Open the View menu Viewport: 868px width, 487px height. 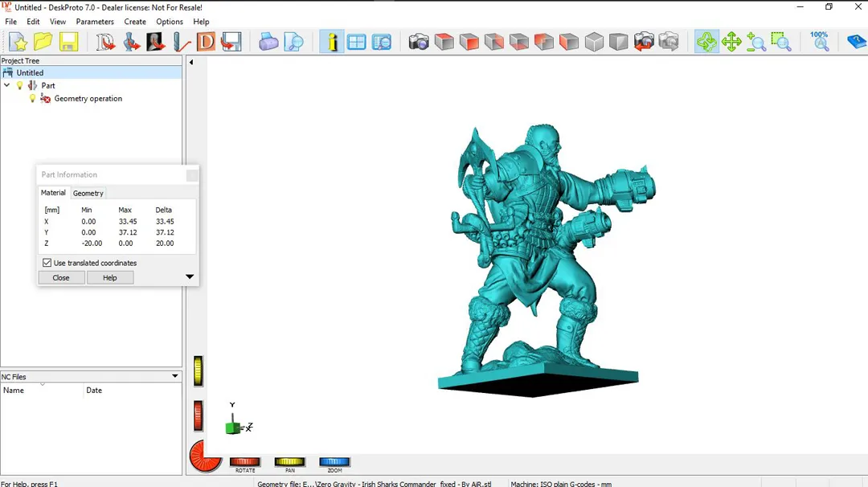pyautogui.click(x=58, y=22)
